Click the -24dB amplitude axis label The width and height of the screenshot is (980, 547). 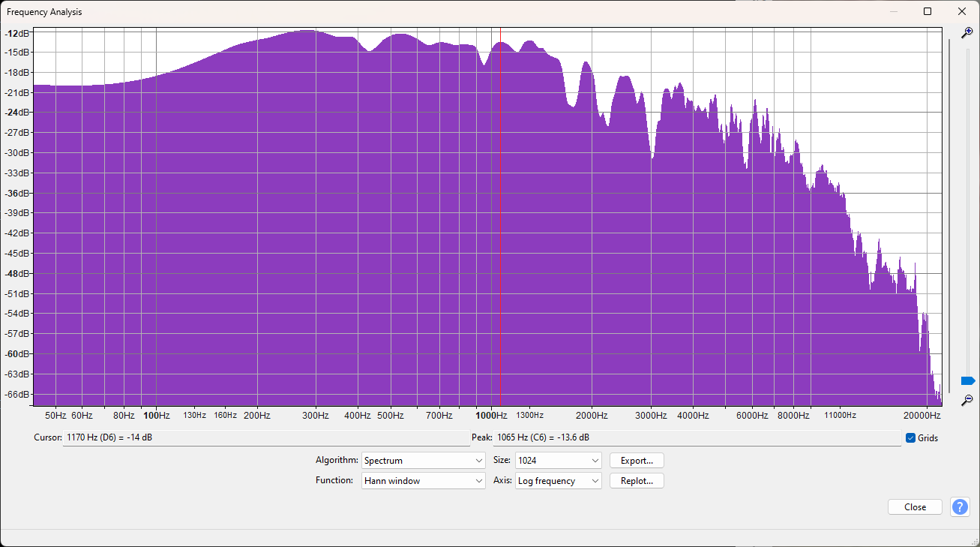tap(18, 113)
